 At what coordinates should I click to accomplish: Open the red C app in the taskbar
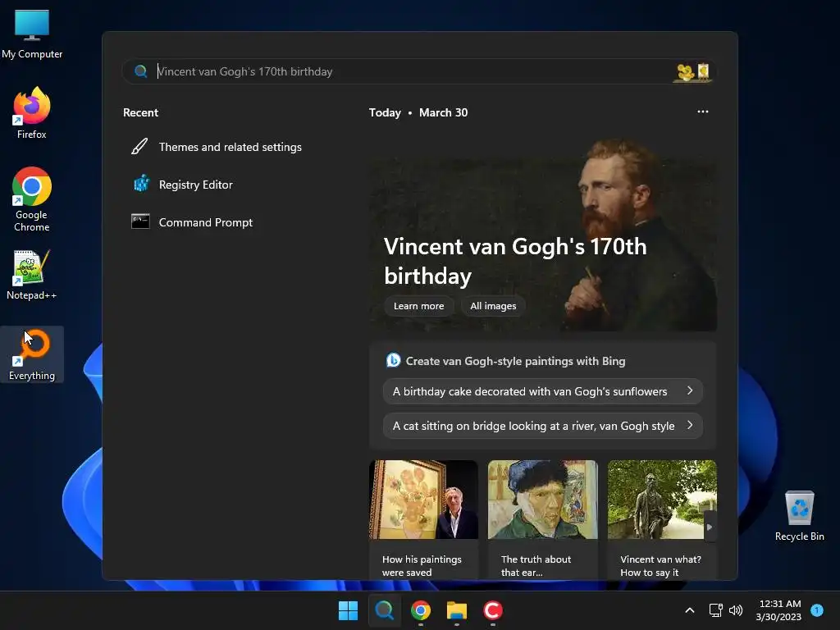click(x=492, y=610)
